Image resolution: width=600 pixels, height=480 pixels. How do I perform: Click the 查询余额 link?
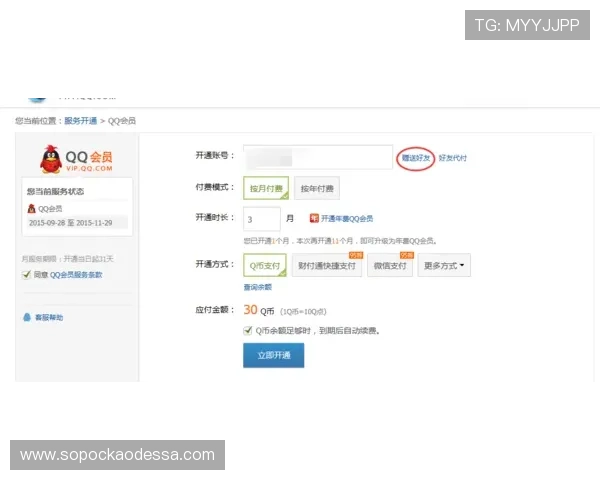tap(258, 287)
